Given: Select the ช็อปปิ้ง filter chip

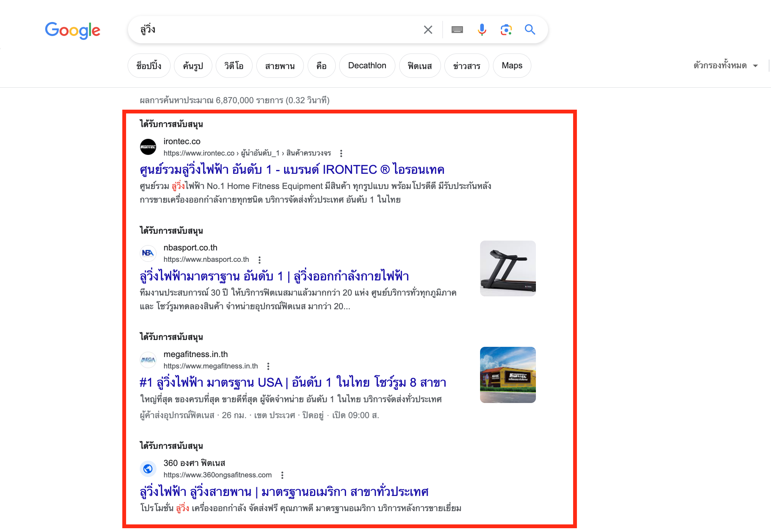Looking at the screenshot, I should pyautogui.click(x=149, y=66).
